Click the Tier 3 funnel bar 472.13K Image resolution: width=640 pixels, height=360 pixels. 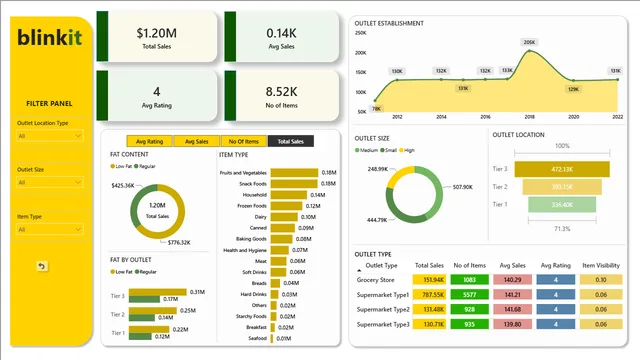[x=562, y=169]
